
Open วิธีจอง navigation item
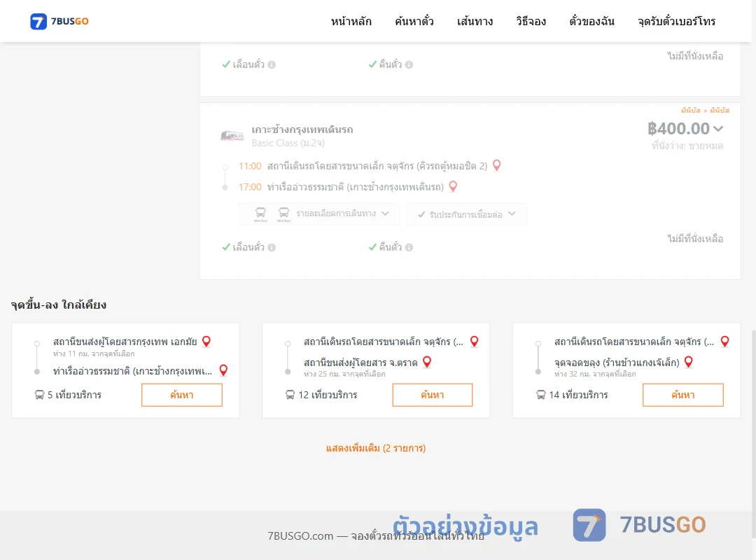pos(531,21)
